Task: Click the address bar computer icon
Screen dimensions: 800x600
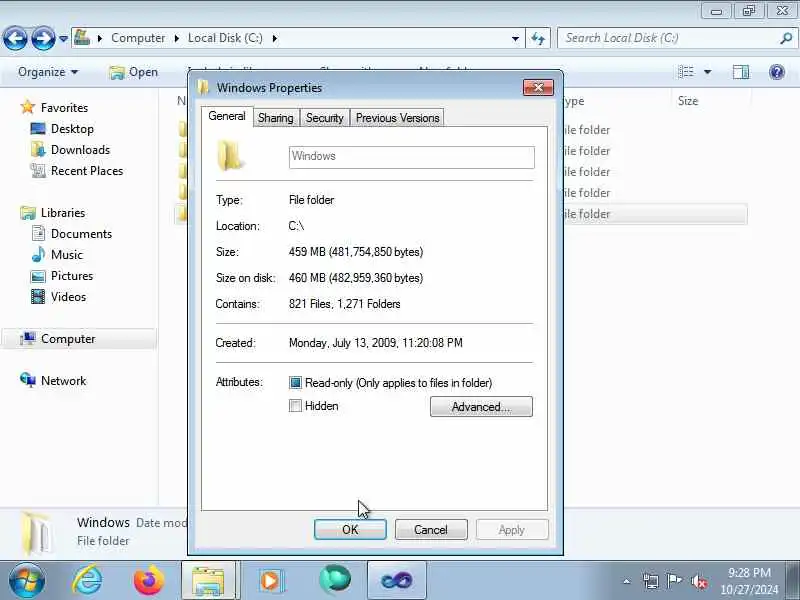Action: [x=82, y=38]
